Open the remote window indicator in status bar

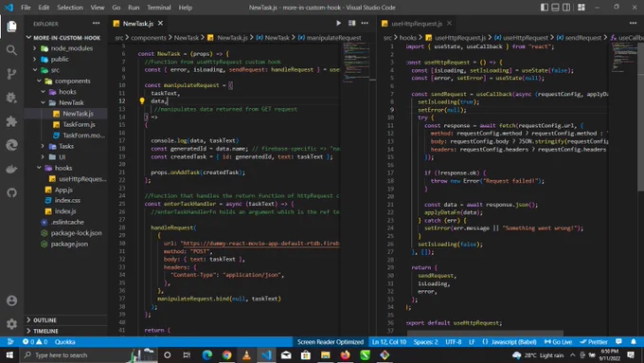10,341
